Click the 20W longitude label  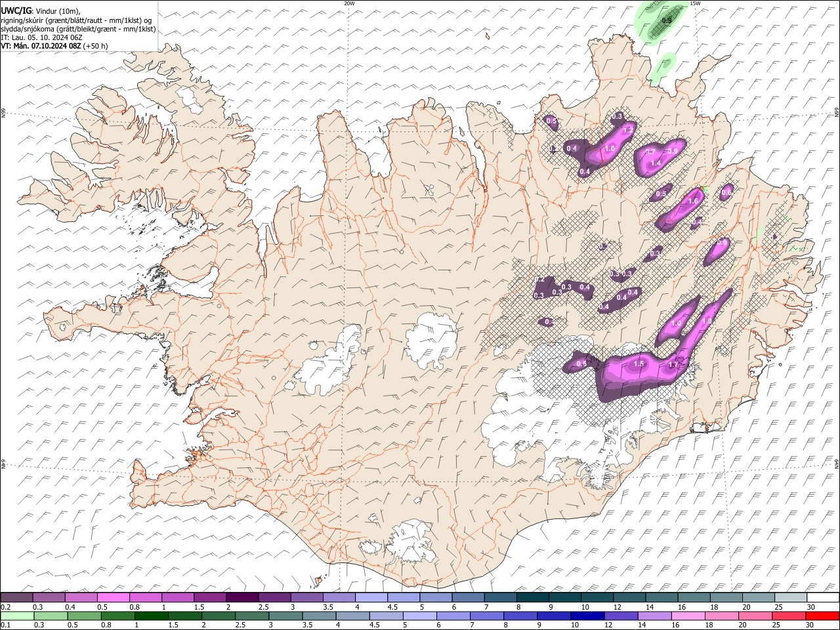(x=349, y=3)
